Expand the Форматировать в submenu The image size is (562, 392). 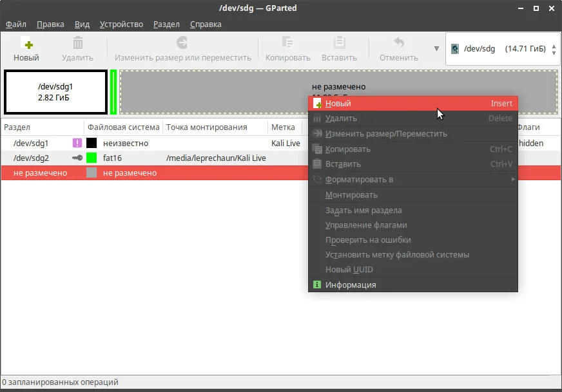(x=413, y=180)
